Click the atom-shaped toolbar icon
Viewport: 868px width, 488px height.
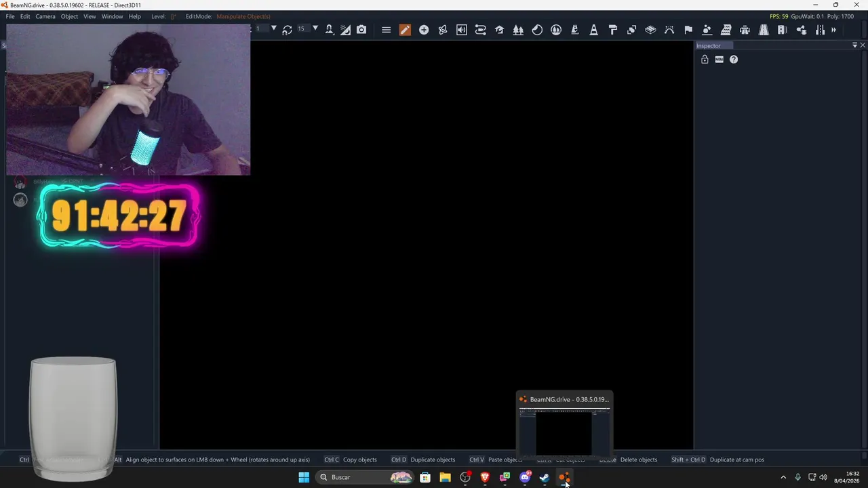point(443,30)
